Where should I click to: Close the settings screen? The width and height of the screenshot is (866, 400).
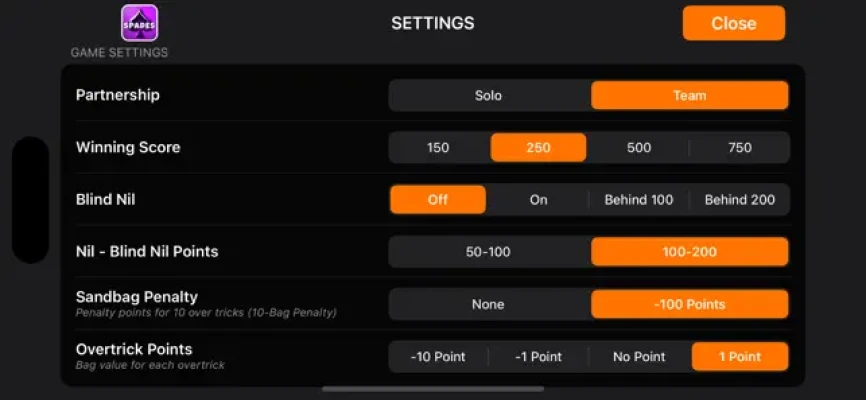pyautogui.click(x=733, y=23)
